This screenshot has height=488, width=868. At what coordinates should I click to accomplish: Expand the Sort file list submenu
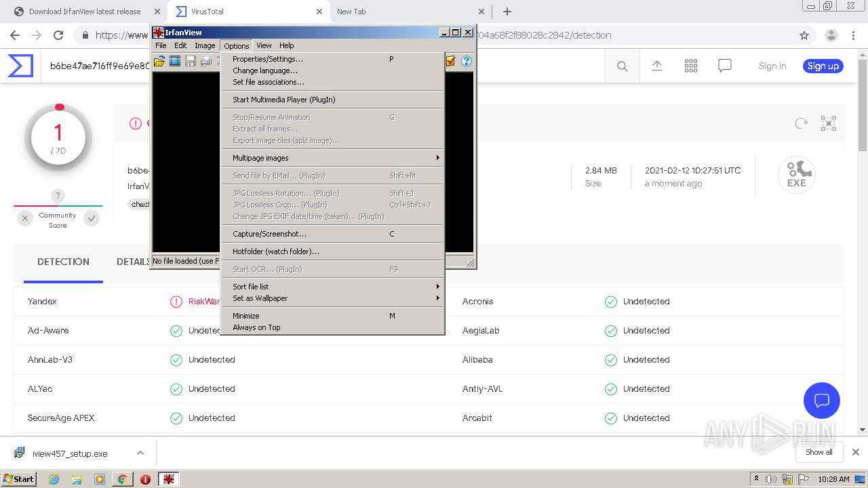click(x=333, y=287)
